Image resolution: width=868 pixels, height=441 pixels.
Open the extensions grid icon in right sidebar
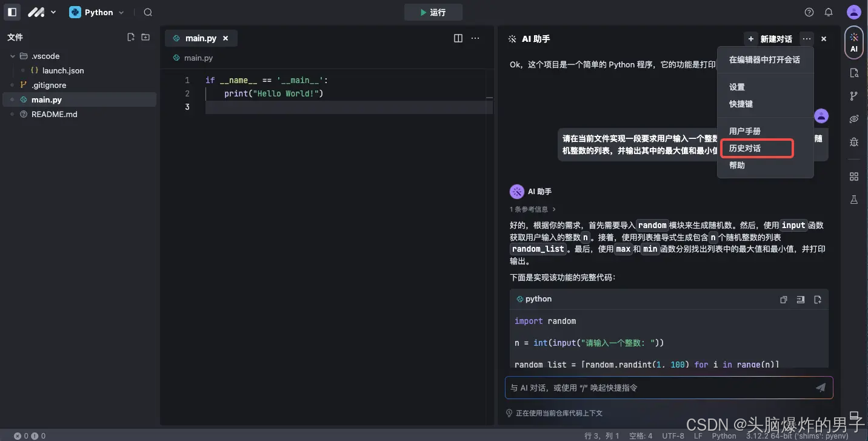(x=854, y=176)
